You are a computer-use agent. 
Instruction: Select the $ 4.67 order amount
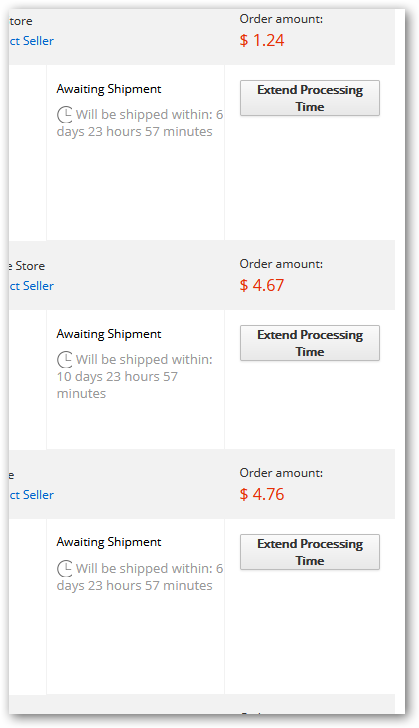tap(262, 285)
